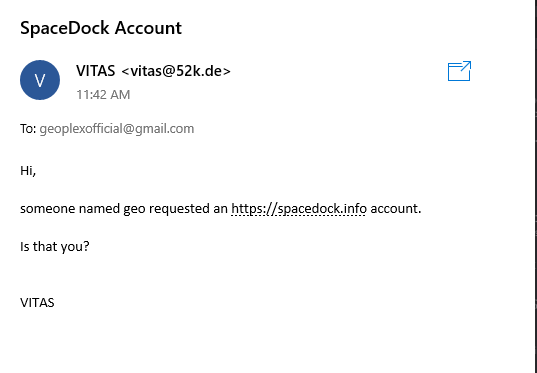The image size is (537, 373).
Task: Click the VITAS signature at bottom
Action: 37,303
